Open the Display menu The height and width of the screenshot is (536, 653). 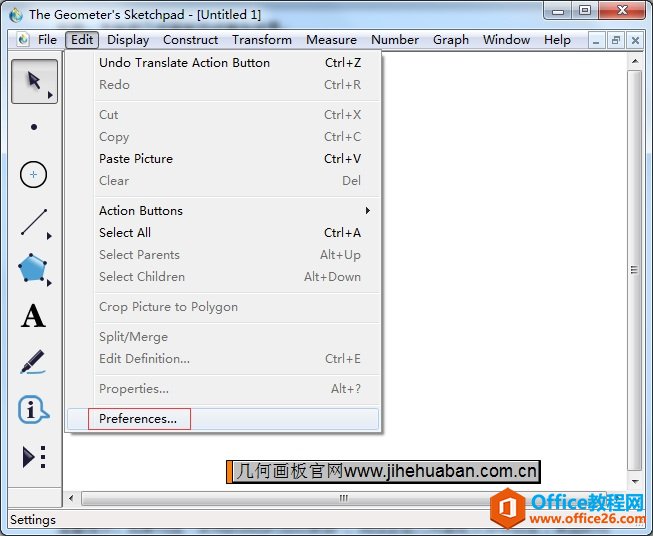128,40
